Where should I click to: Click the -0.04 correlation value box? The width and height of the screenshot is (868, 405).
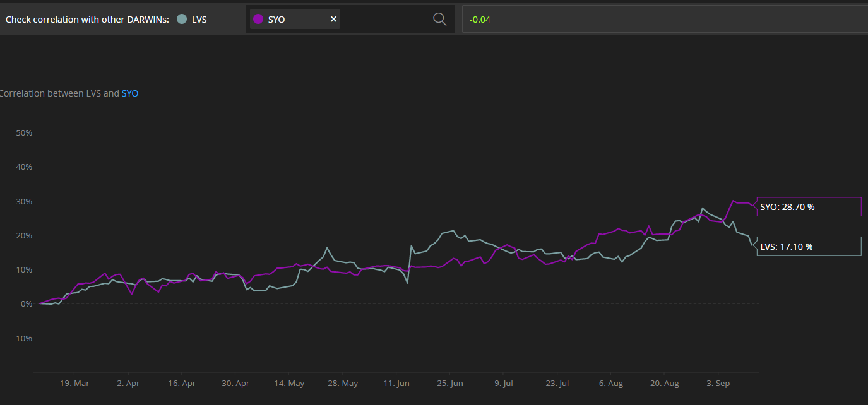[x=665, y=19]
